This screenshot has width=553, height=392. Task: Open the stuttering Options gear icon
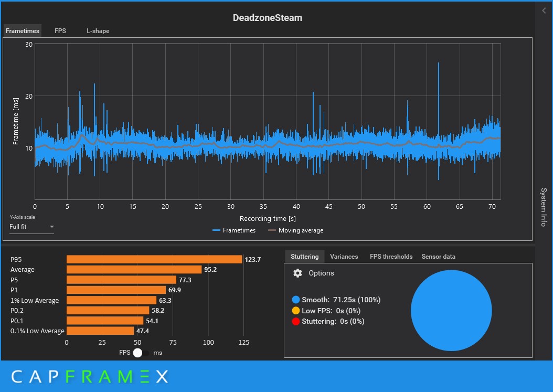[x=297, y=273]
